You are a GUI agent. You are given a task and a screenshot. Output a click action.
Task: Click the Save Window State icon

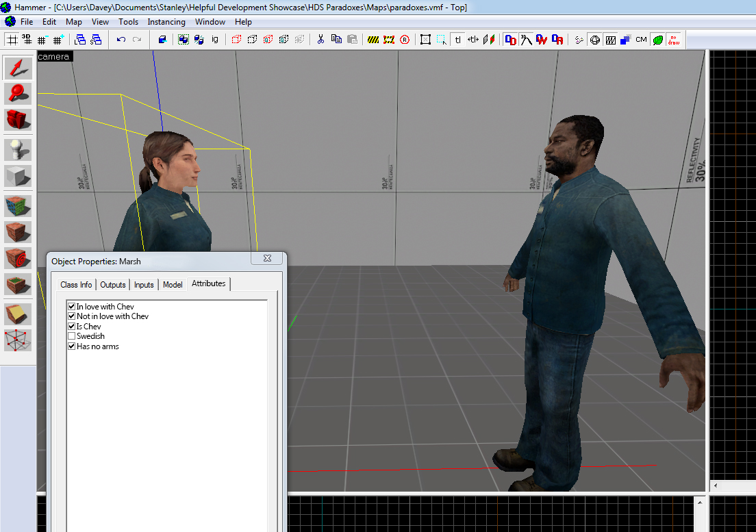pos(96,40)
